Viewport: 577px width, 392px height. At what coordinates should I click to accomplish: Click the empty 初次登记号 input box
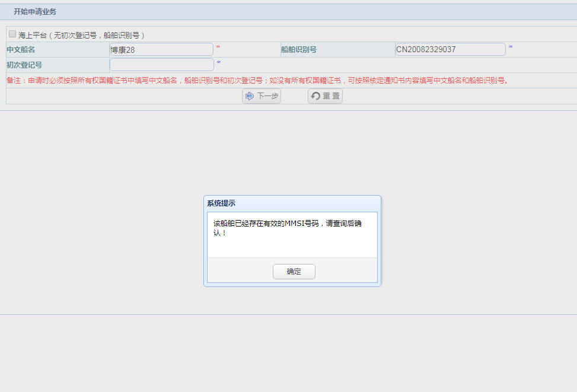tap(161, 65)
